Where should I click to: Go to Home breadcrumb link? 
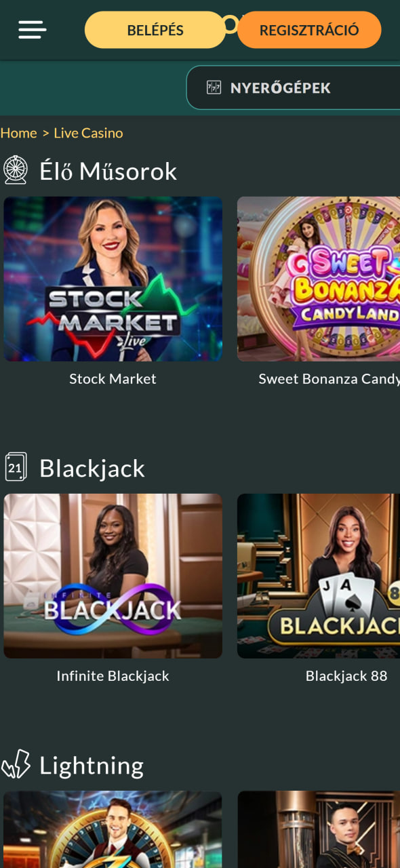pyautogui.click(x=18, y=133)
